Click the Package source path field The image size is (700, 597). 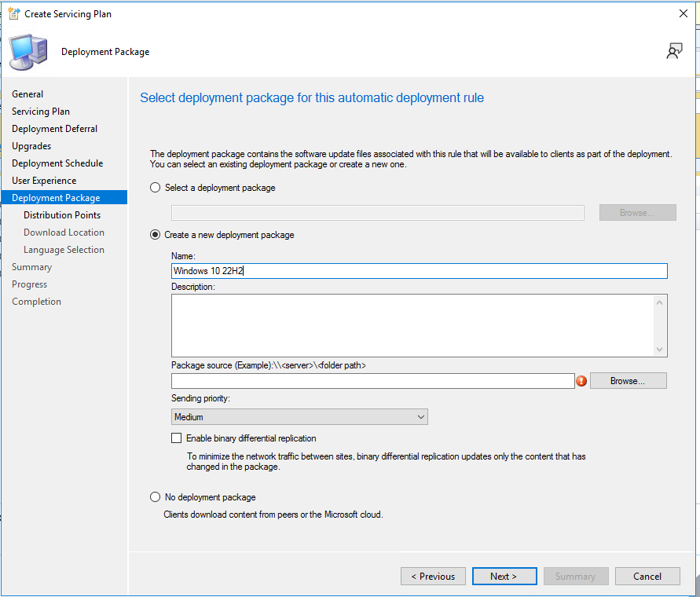372,381
